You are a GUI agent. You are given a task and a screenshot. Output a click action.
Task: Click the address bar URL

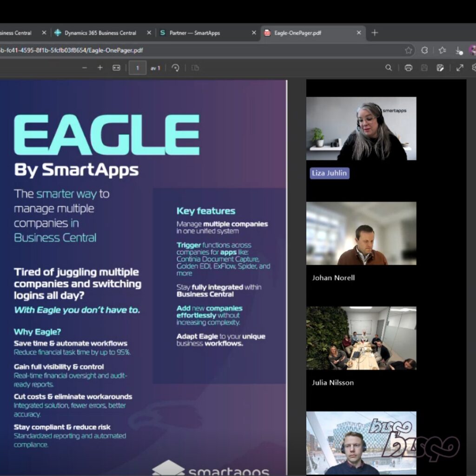(71, 50)
